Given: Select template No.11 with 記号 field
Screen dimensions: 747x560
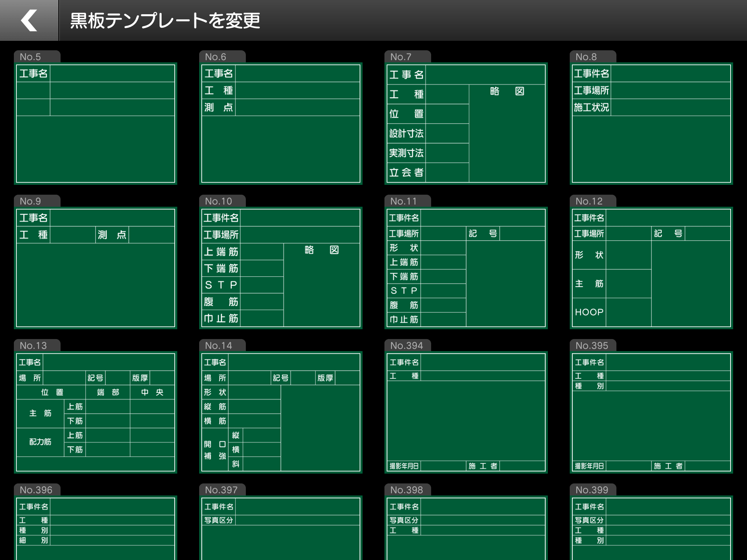Looking at the screenshot, I should click(466, 268).
